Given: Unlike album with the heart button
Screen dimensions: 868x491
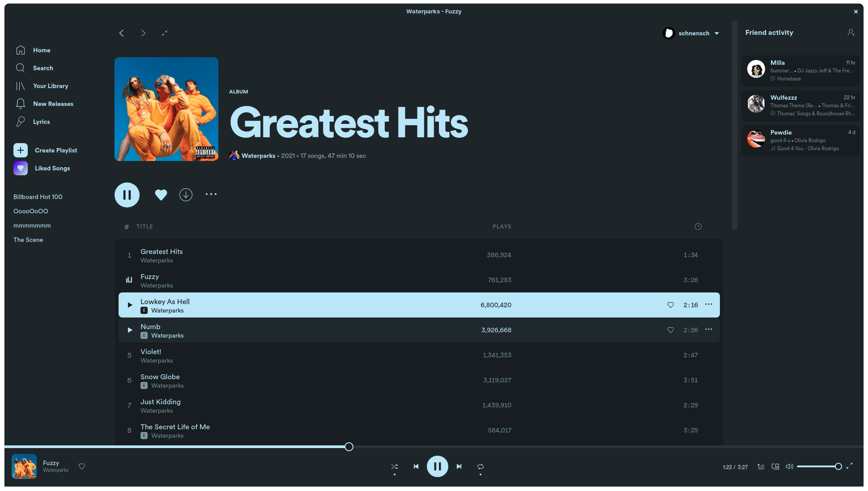Looking at the screenshot, I should click(x=161, y=195).
